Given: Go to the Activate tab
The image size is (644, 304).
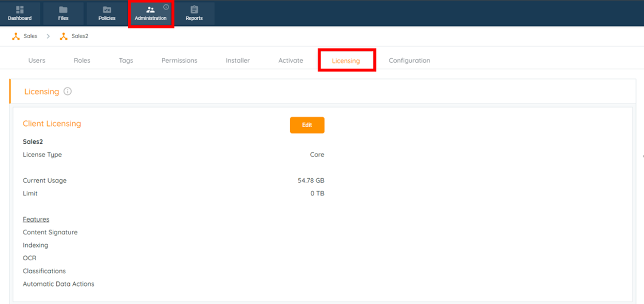Looking at the screenshot, I should tap(290, 60).
